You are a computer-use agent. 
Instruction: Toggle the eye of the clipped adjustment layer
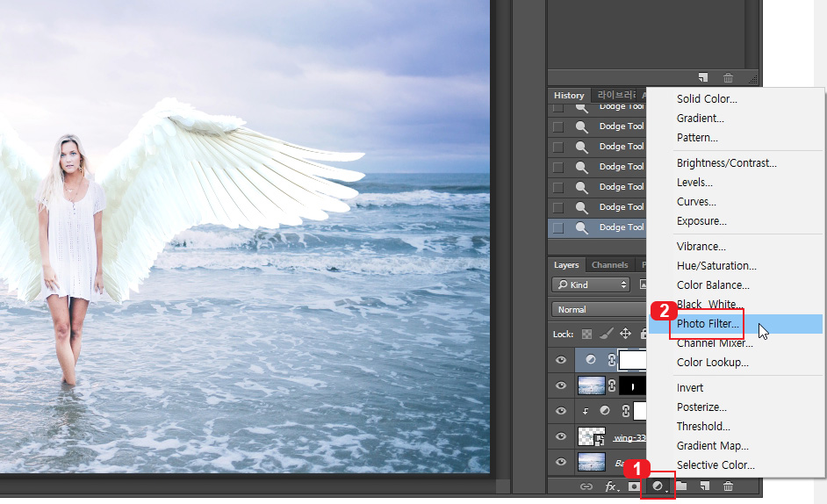click(561, 411)
